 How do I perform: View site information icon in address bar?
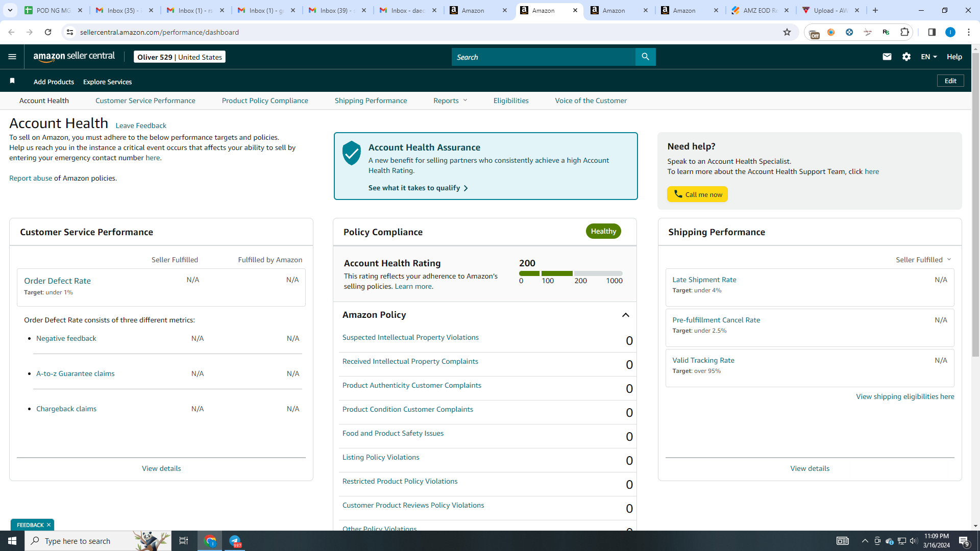click(70, 32)
